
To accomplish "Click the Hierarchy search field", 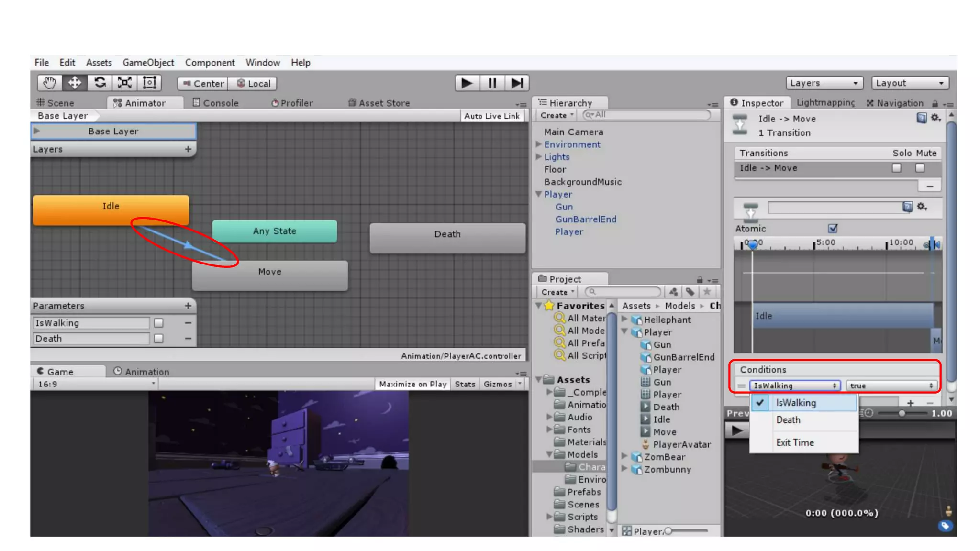I will click(x=646, y=115).
